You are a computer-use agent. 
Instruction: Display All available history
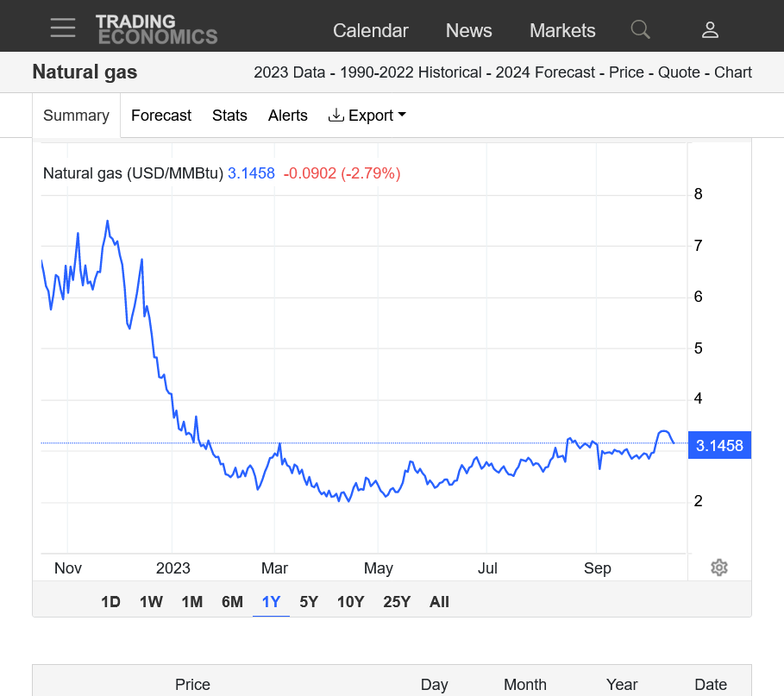(x=439, y=602)
